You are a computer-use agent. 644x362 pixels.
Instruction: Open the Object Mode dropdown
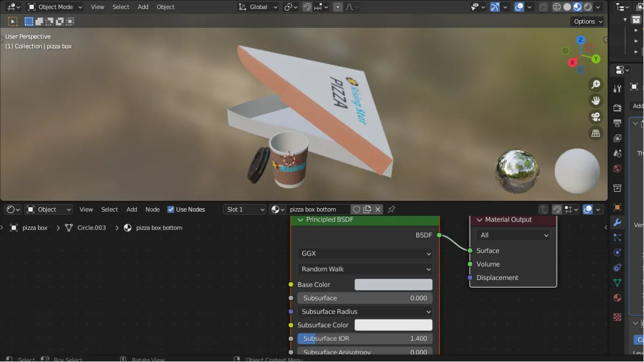[55, 7]
